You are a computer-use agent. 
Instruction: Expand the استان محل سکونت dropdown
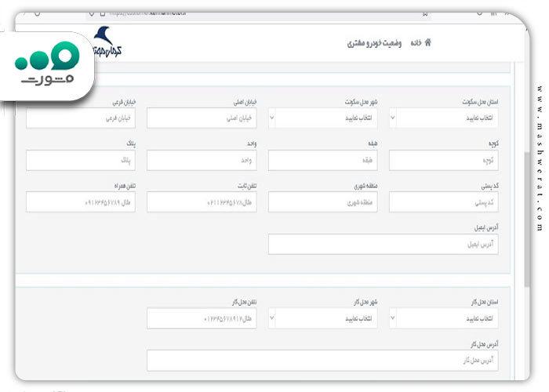coord(444,118)
